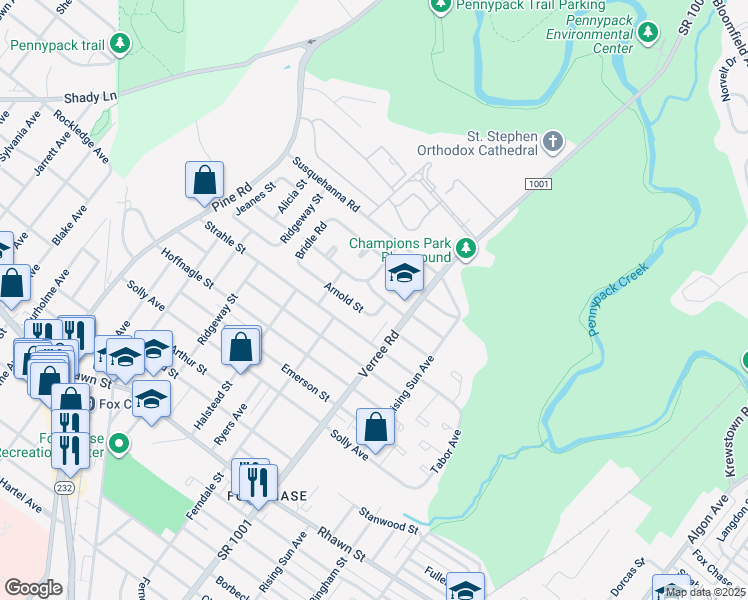Click the school marker beside Fox Chase station label
This screenshot has height=600, width=748.
[x=151, y=403]
